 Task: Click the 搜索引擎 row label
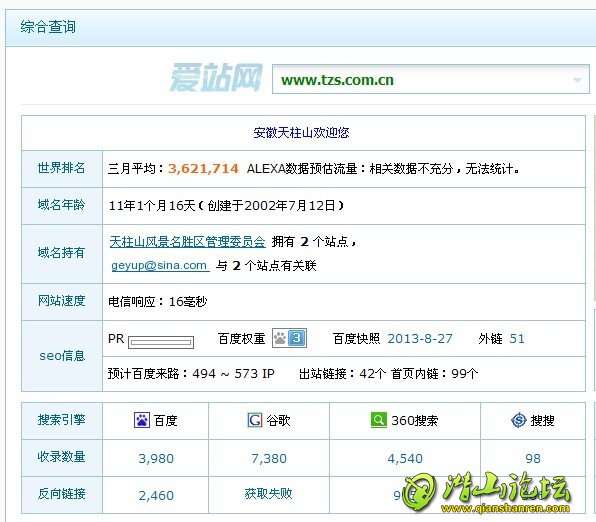(61, 420)
